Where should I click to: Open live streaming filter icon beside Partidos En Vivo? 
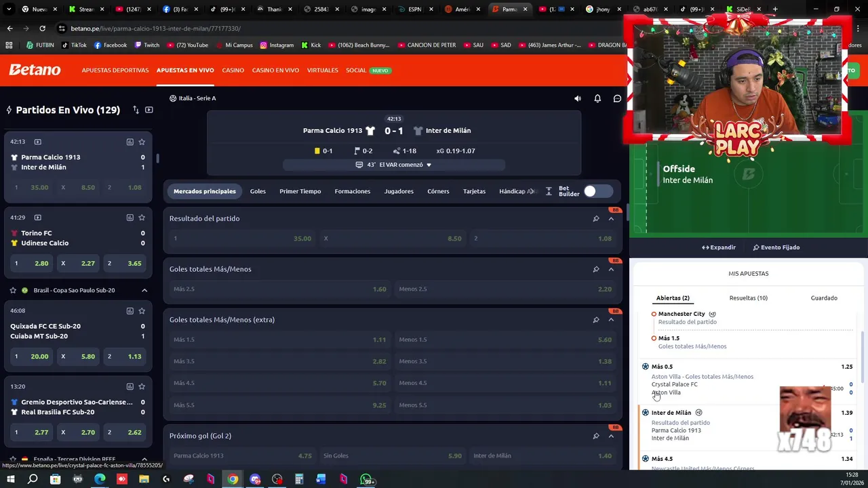(x=149, y=110)
